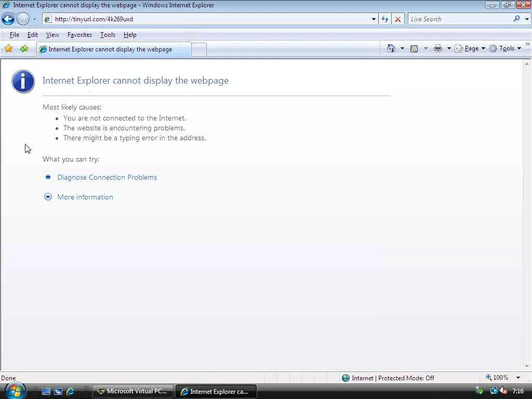Click the Search magnifier icon

click(x=516, y=19)
